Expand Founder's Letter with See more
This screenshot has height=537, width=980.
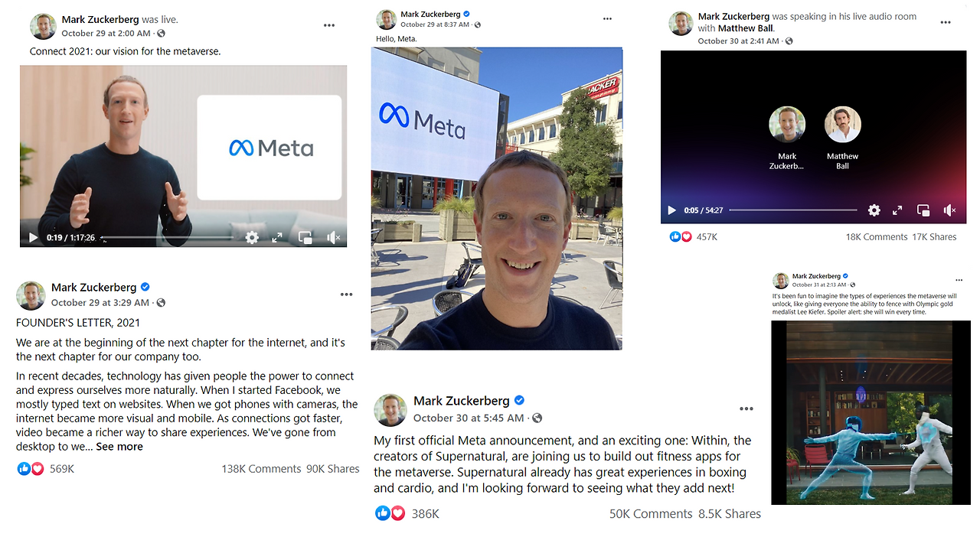click(x=119, y=447)
